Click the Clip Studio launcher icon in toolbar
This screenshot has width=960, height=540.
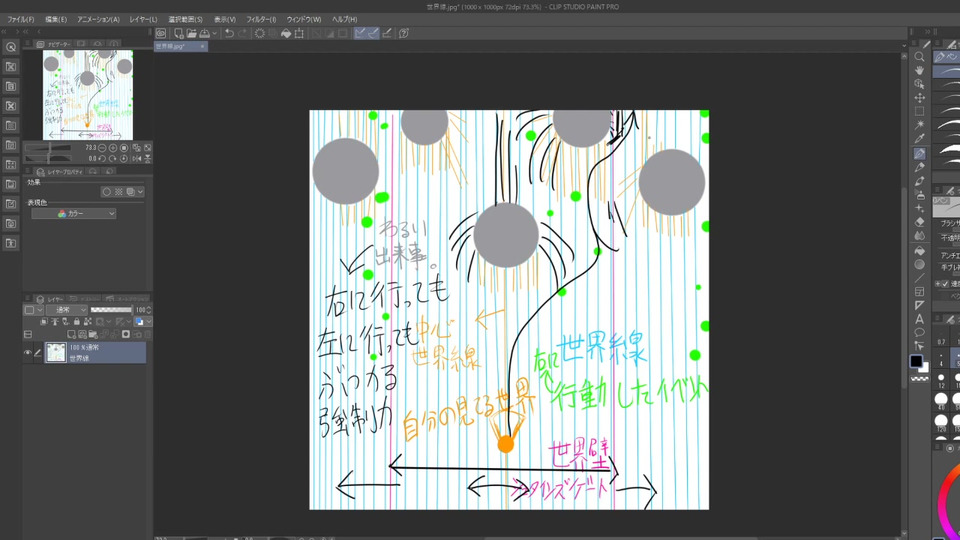160,33
